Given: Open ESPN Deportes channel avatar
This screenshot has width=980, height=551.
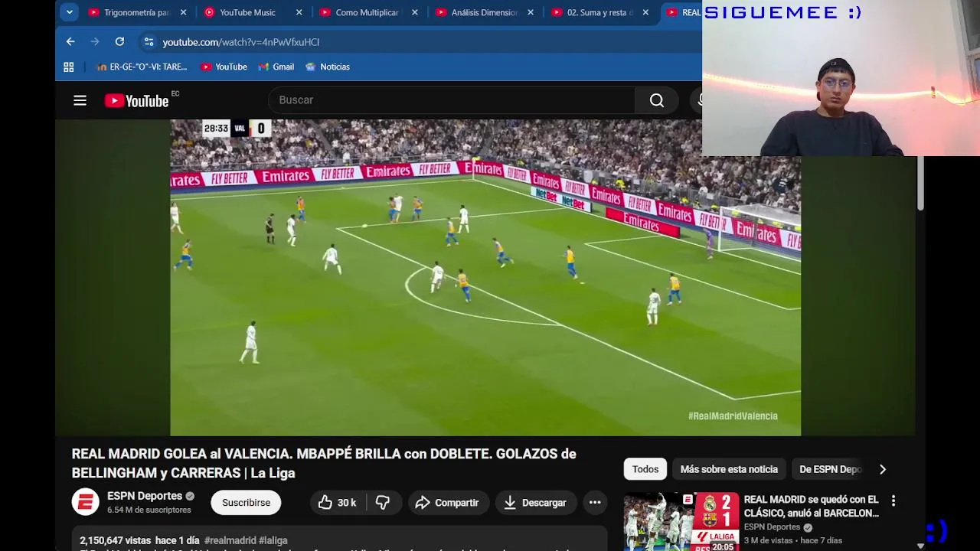Looking at the screenshot, I should 86,502.
